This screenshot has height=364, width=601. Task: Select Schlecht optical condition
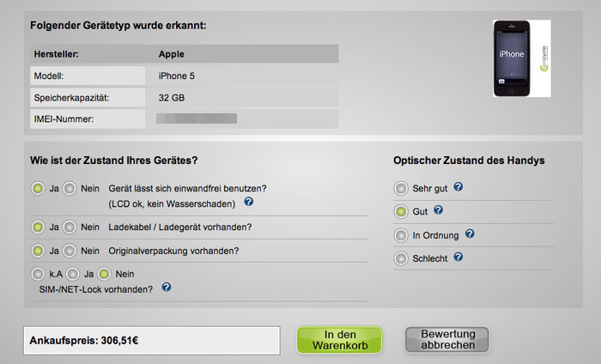pos(401,258)
